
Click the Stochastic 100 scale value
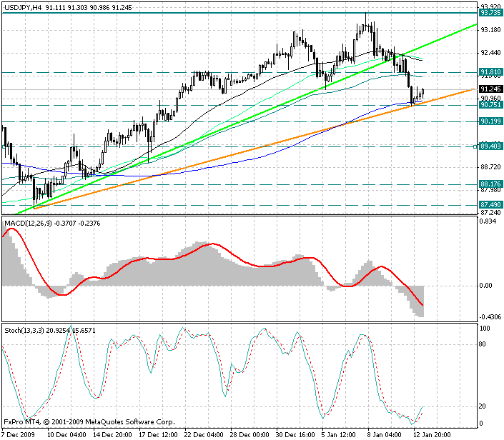pos(485,329)
